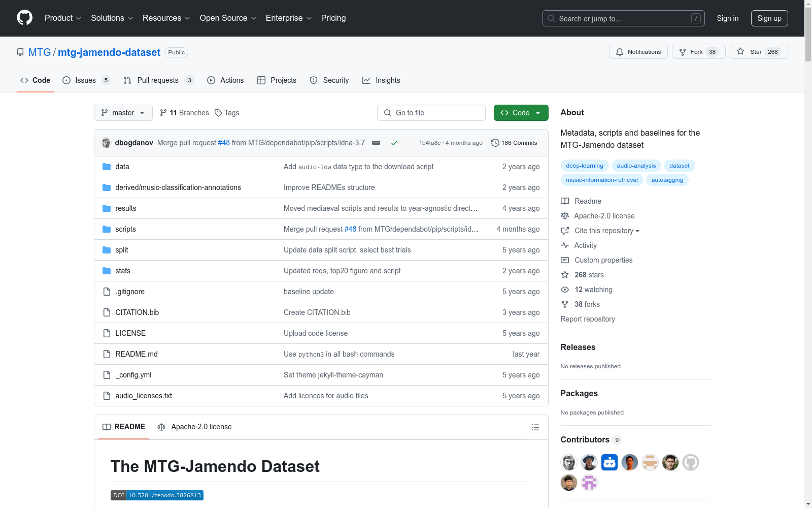
Task: Click the split folder icon
Action: click(x=107, y=250)
